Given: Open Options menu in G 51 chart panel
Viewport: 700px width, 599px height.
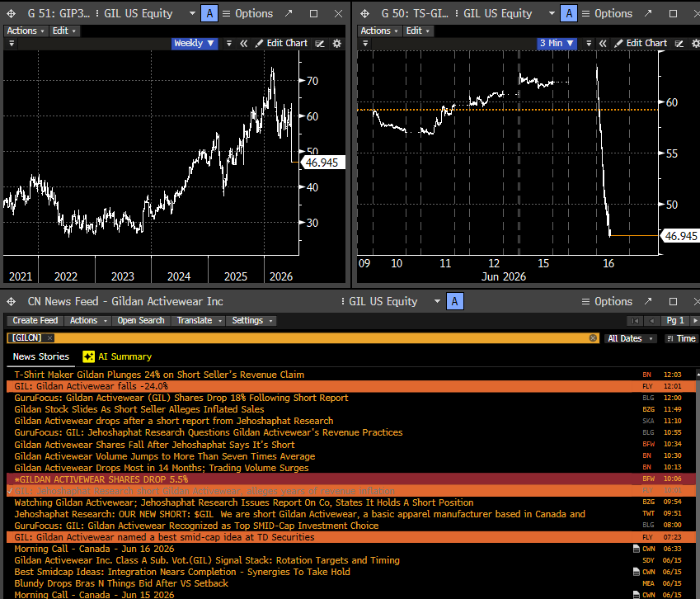Looking at the screenshot, I should pyautogui.click(x=248, y=14).
